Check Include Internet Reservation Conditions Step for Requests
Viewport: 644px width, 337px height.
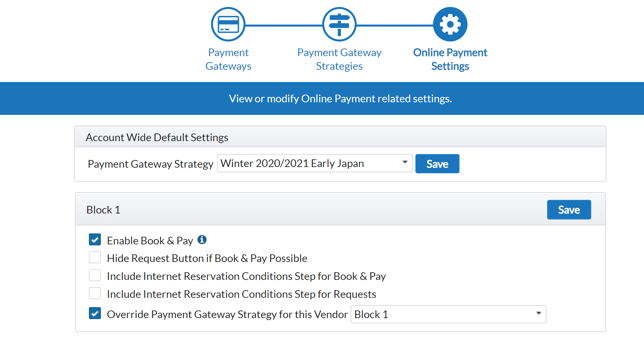(95, 293)
